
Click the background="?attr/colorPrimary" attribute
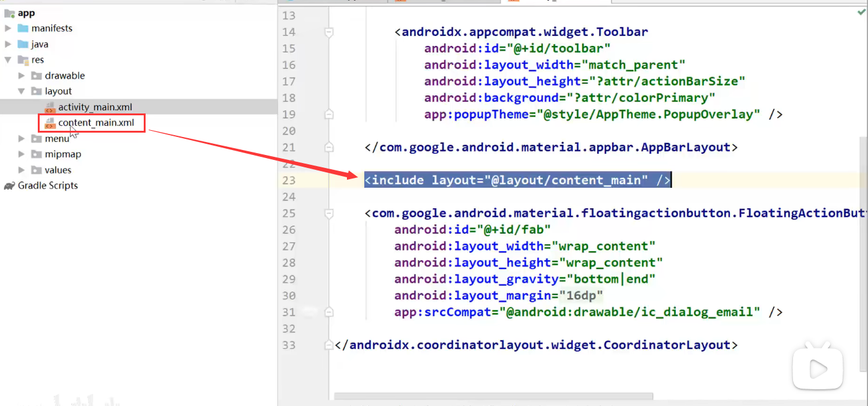[569, 97]
